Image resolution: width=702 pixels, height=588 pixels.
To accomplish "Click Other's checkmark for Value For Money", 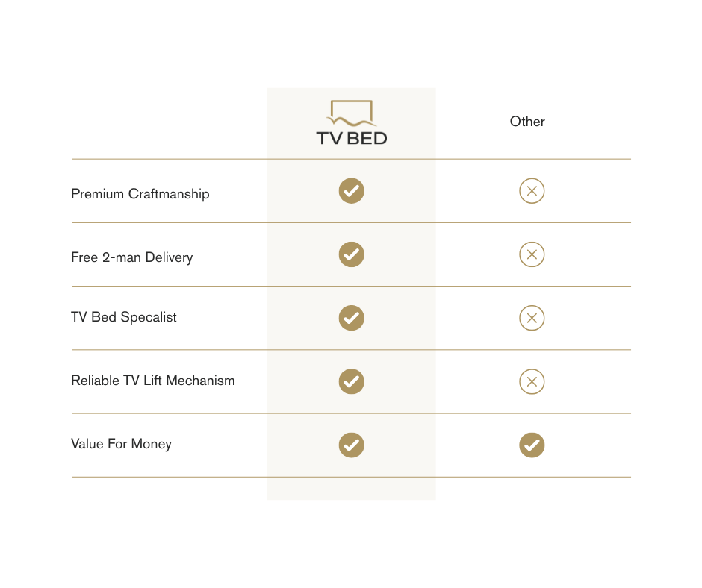I will tap(532, 445).
